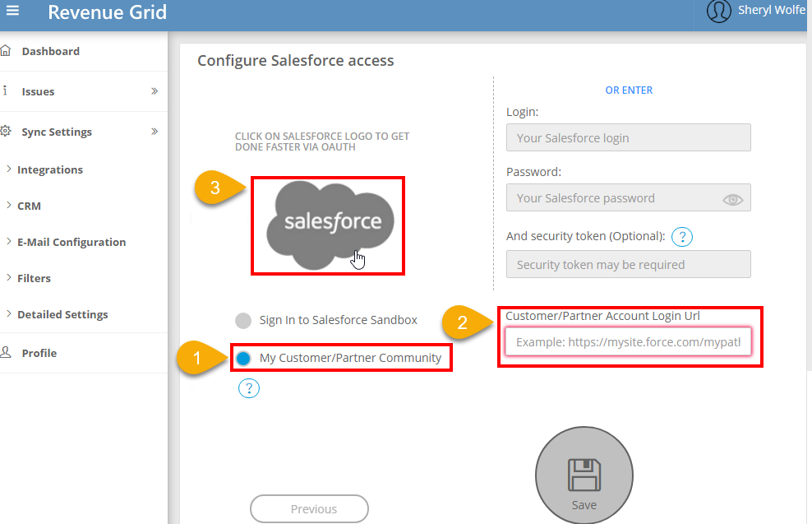Click the Sync Settings gear icon
This screenshot has height=524, width=812.
point(6,131)
